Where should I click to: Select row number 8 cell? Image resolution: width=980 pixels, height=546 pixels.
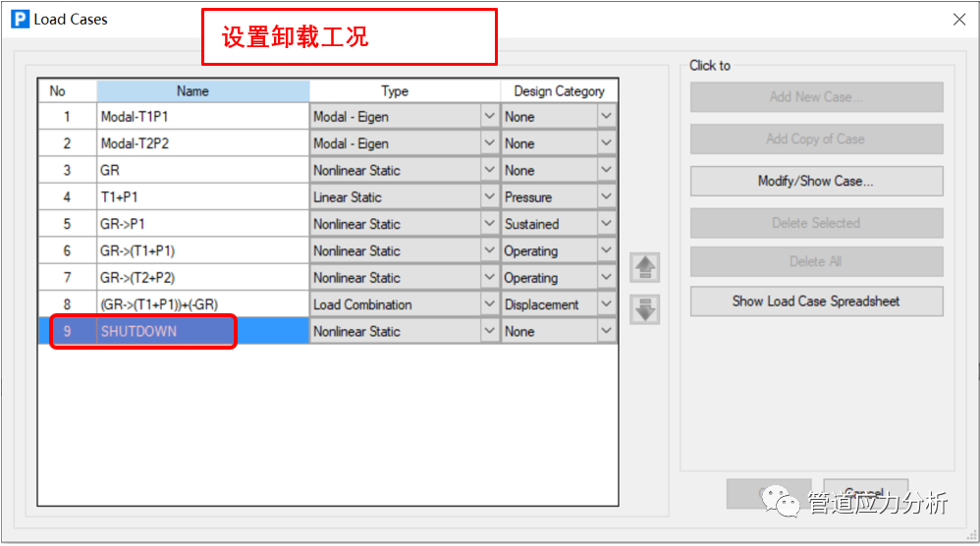coord(68,304)
